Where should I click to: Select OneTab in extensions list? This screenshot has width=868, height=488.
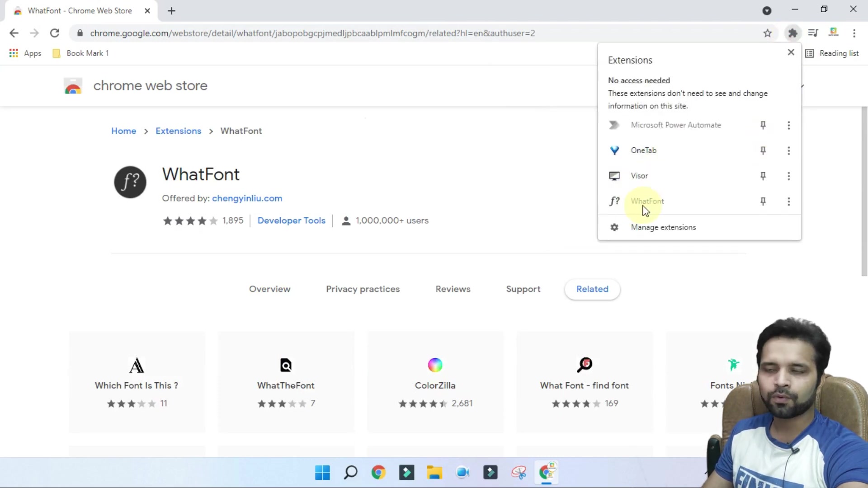(x=643, y=150)
